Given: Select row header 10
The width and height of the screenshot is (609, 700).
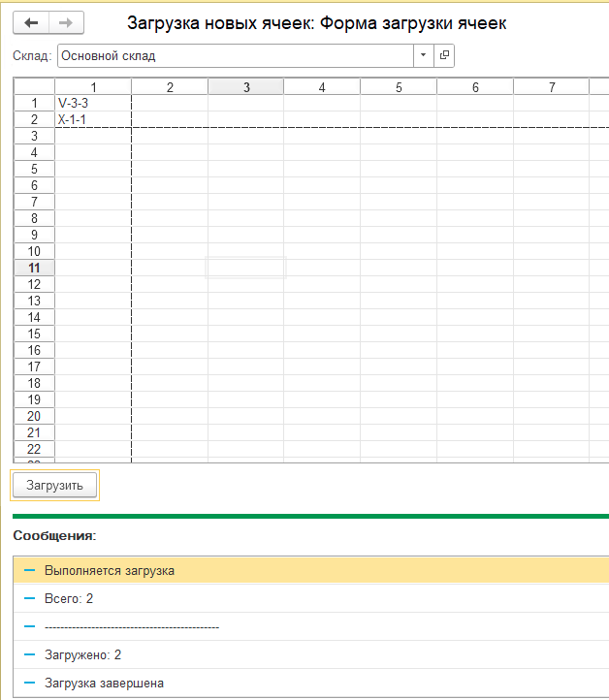Looking at the screenshot, I should (x=34, y=251).
